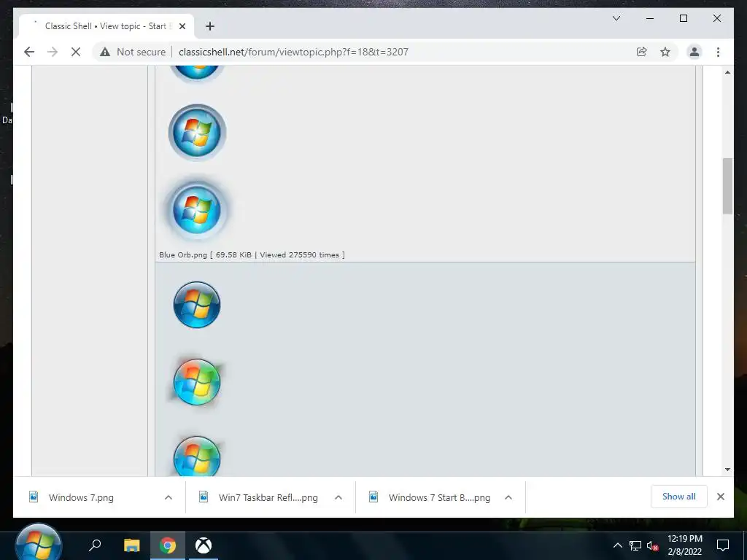
Task: Open Chrome three-dot menu
Action: click(x=718, y=52)
